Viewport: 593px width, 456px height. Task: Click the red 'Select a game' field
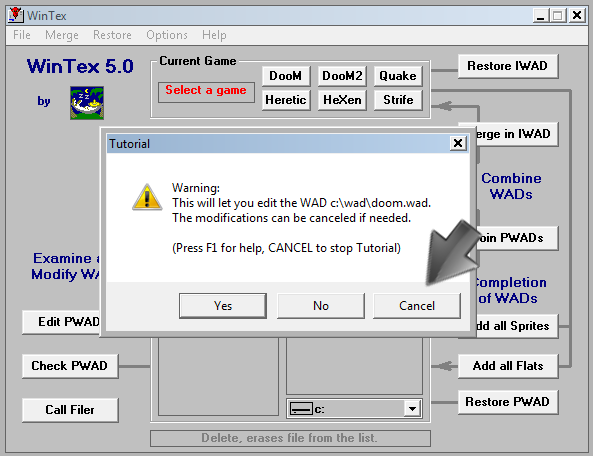pyautogui.click(x=206, y=92)
